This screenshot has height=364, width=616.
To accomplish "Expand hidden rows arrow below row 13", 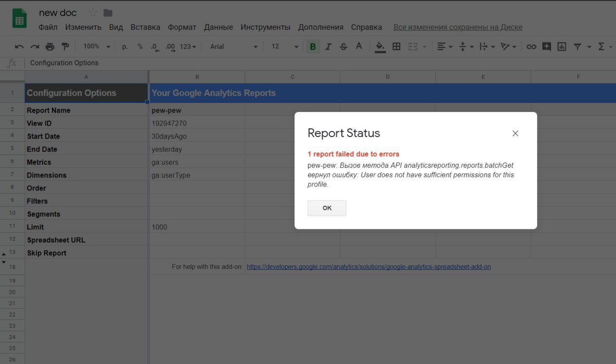I will 4,262.
